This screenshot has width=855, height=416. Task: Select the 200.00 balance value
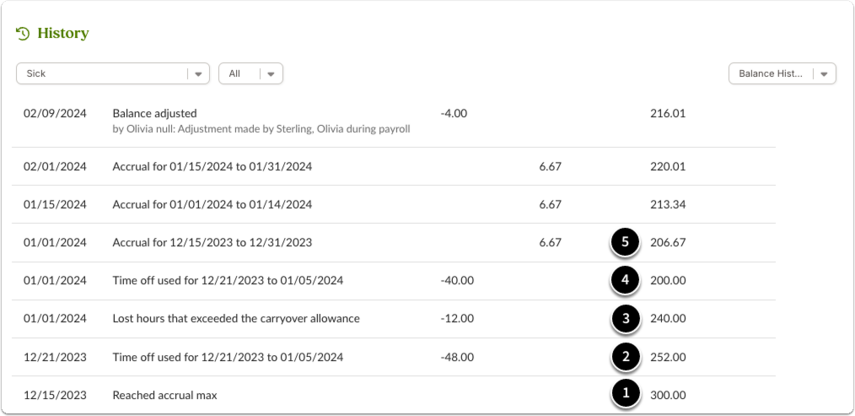pyautogui.click(x=668, y=281)
